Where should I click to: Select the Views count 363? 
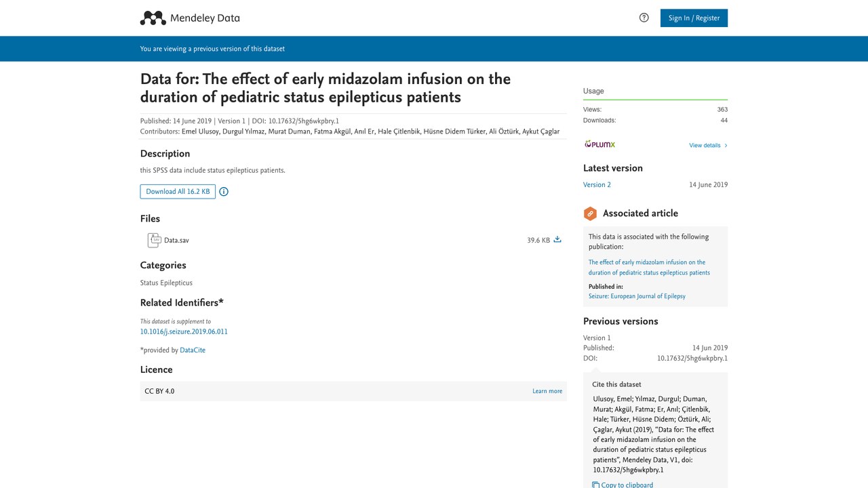(x=722, y=109)
